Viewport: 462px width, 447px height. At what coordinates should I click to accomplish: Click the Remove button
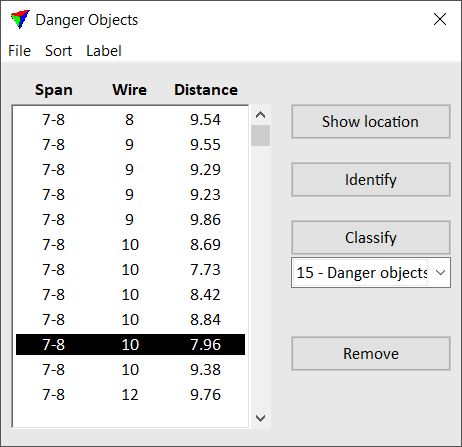[x=371, y=354]
